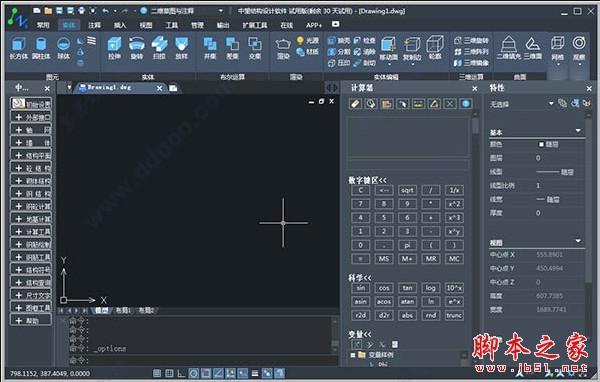Select the 长方体 (Box) tool
This screenshot has height=382, width=600.
[x=18, y=48]
